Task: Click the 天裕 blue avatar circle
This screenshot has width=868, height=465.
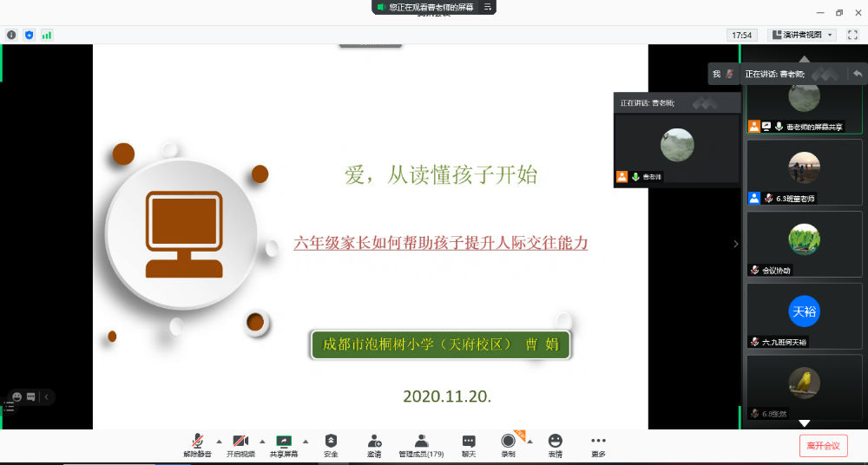Action: click(x=805, y=311)
